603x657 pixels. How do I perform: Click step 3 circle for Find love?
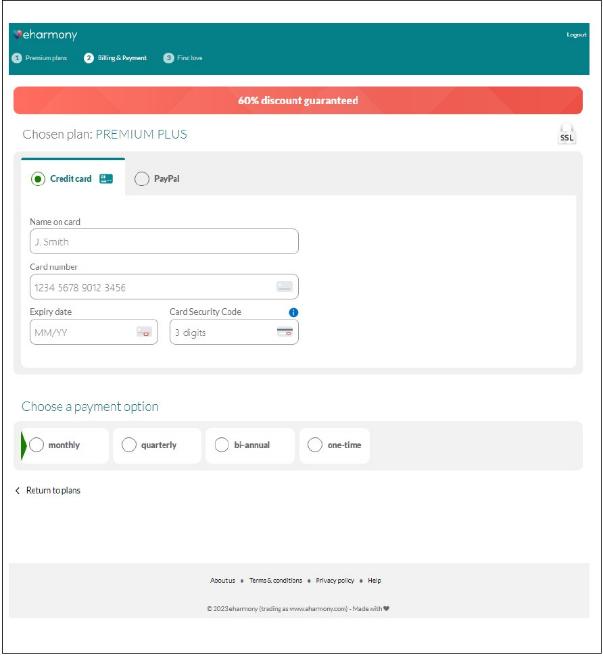tap(168, 58)
